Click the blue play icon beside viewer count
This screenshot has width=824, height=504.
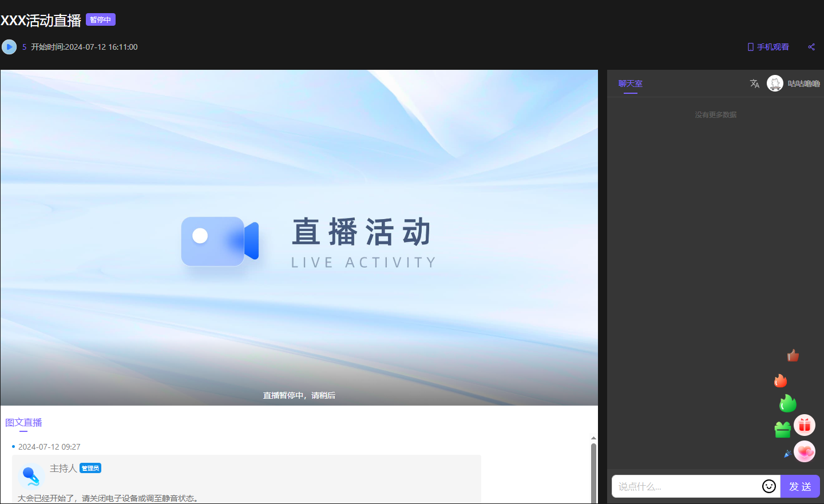[x=9, y=47]
